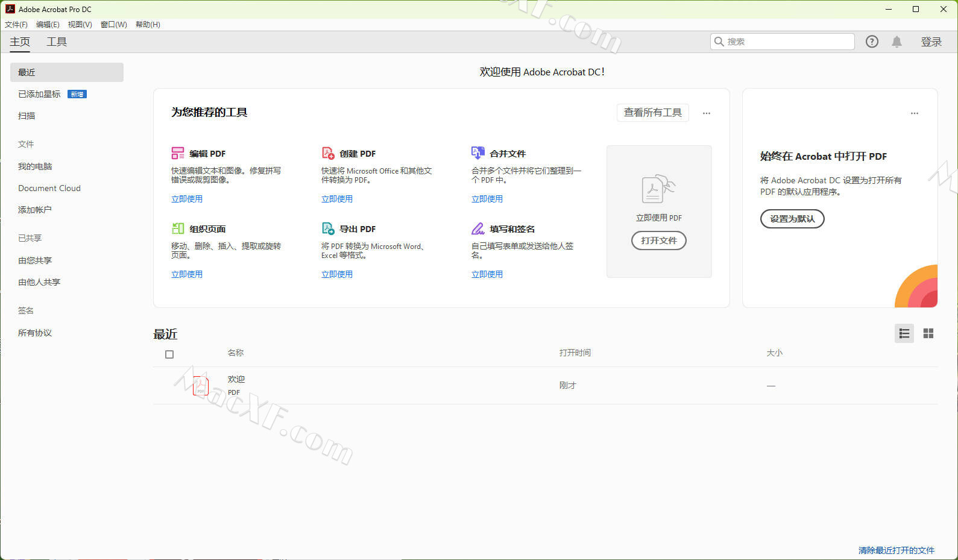Viewport: 958px width, 560px height.
Task: Open the notifications bell icon
Action: (897, 42)
